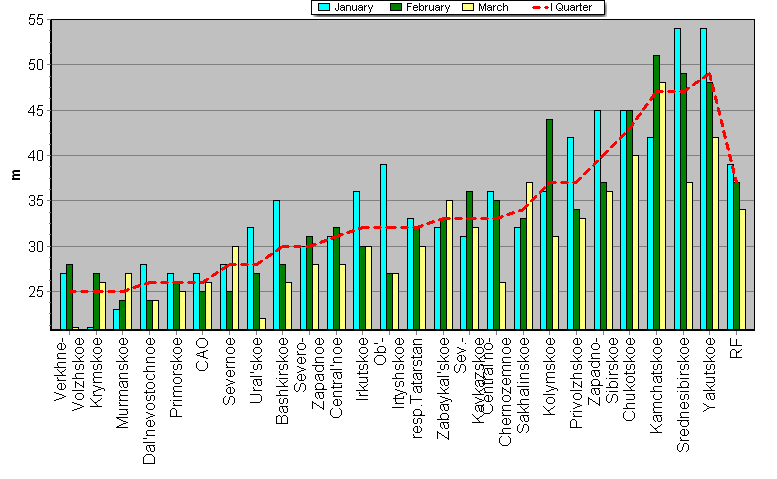Click the 'Zapadno-Sibirskoe' axis label
Viewport: 777px width, 479px height.
click(603, 372)
